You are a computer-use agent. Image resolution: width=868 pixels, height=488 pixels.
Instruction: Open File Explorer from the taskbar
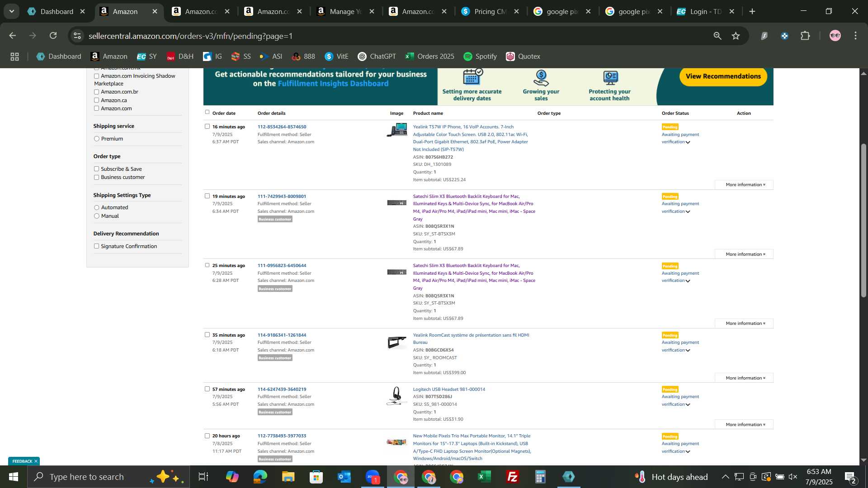pos(288,477)
